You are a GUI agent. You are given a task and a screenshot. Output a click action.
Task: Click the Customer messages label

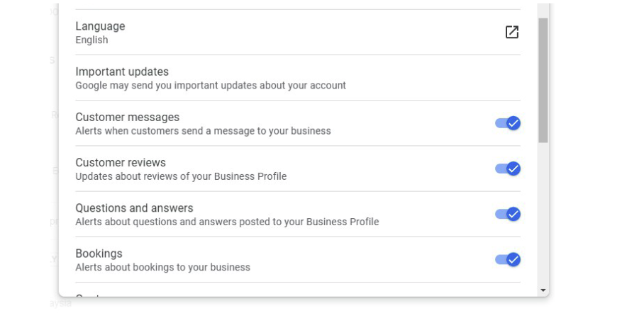click(x=127, y=117)
